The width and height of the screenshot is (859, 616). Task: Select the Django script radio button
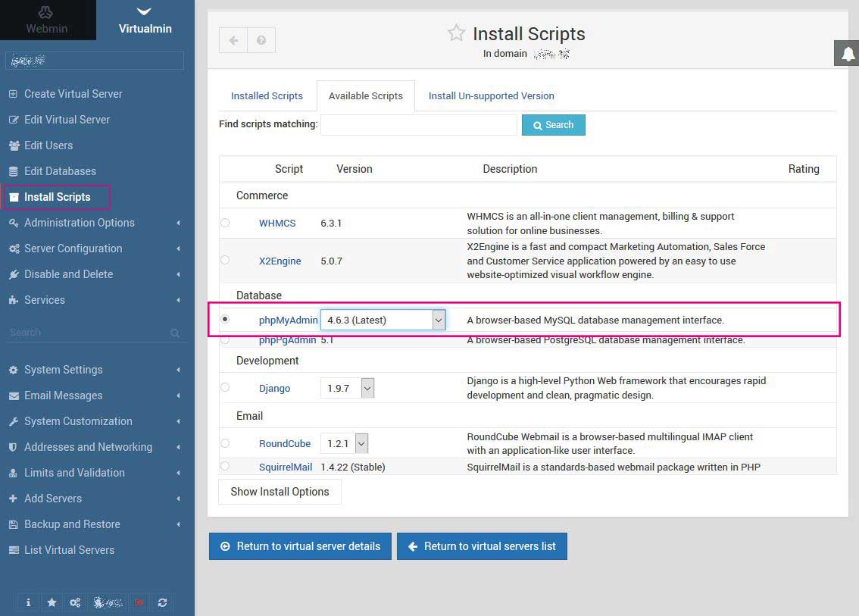point(225,387)
